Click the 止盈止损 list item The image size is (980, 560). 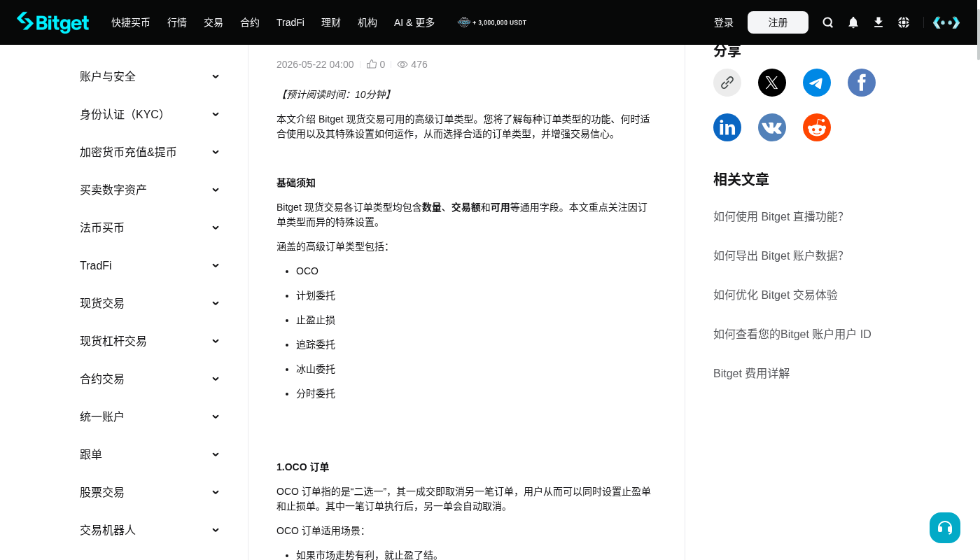pyautogui.click(x=316, y=320)
